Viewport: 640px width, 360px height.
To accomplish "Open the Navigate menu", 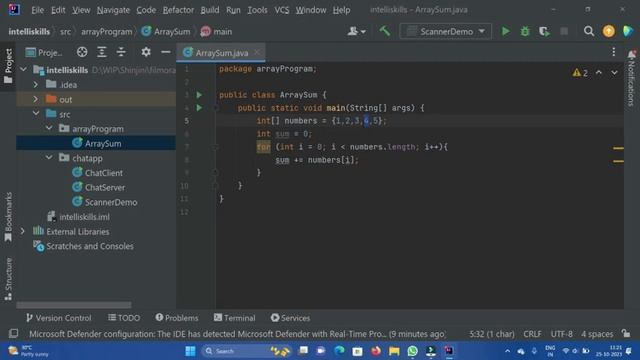I will coord(113,10).
